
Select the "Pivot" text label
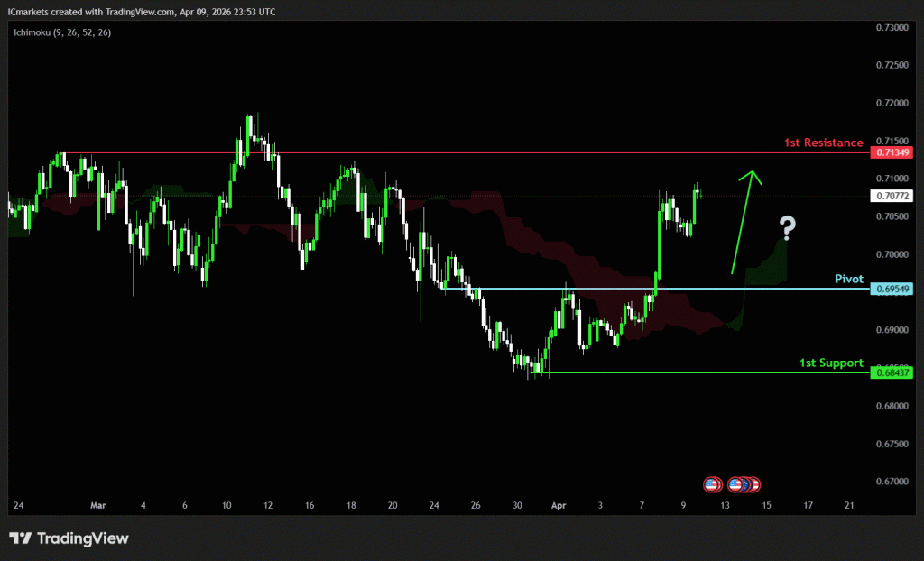click(846, 279)
